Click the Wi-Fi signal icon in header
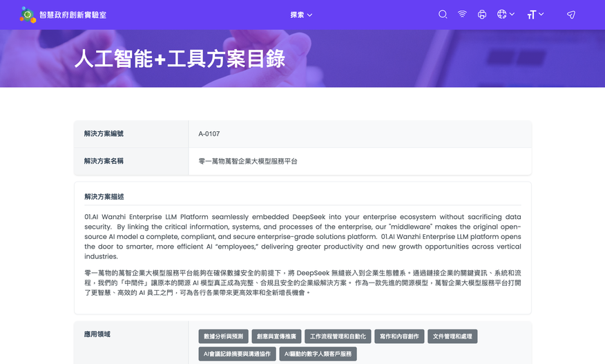The height and width of the screenshot is (364, 605). tap(462, 15)
